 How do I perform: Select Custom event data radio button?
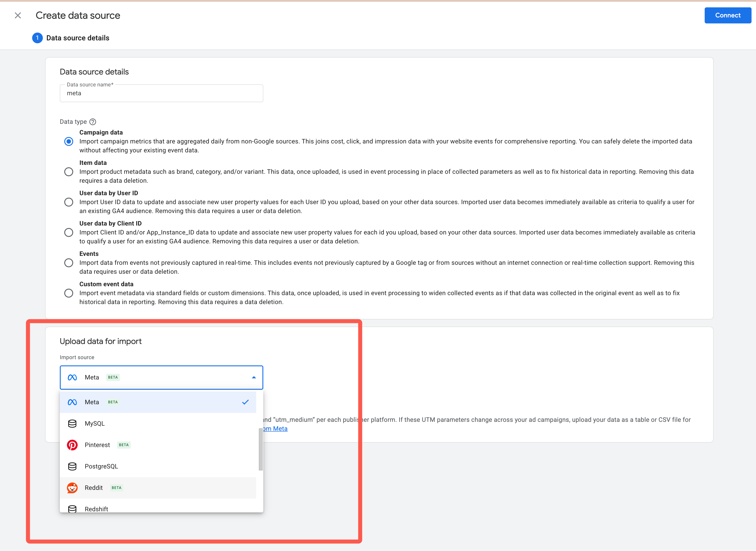click(x=69, y=293)
